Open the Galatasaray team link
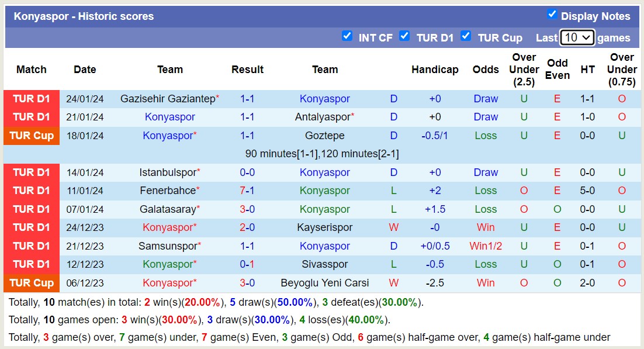The width and height of the screenshot is (644, 349). 169,209
